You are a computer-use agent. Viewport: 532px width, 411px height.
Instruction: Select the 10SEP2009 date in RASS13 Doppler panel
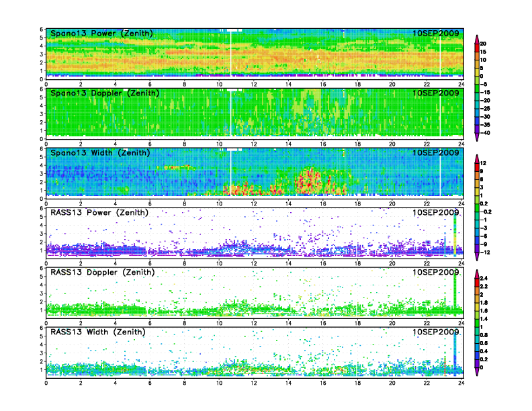click(x=436, y=272)
